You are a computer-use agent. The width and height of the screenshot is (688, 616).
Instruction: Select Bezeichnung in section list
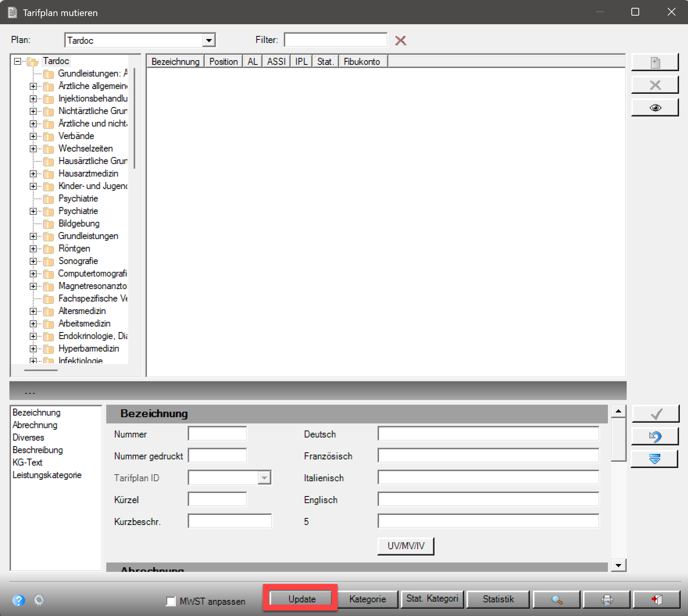coord(36,412)
